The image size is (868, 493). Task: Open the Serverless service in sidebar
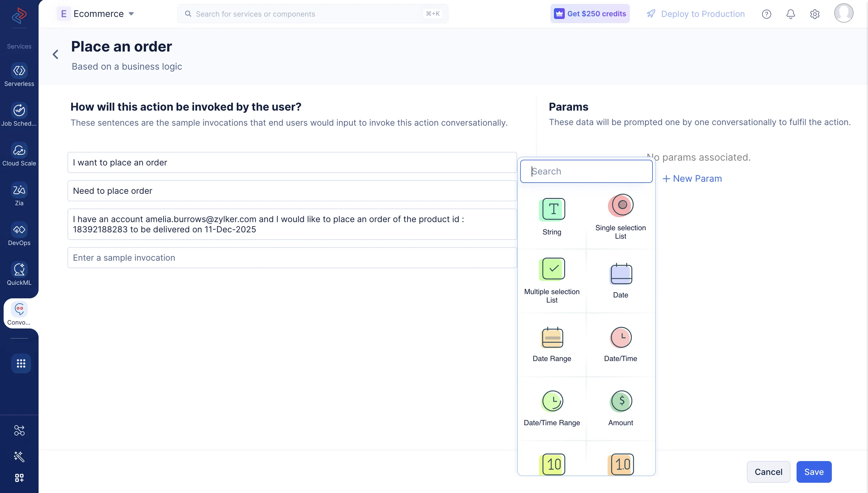[x=19, y=75]
